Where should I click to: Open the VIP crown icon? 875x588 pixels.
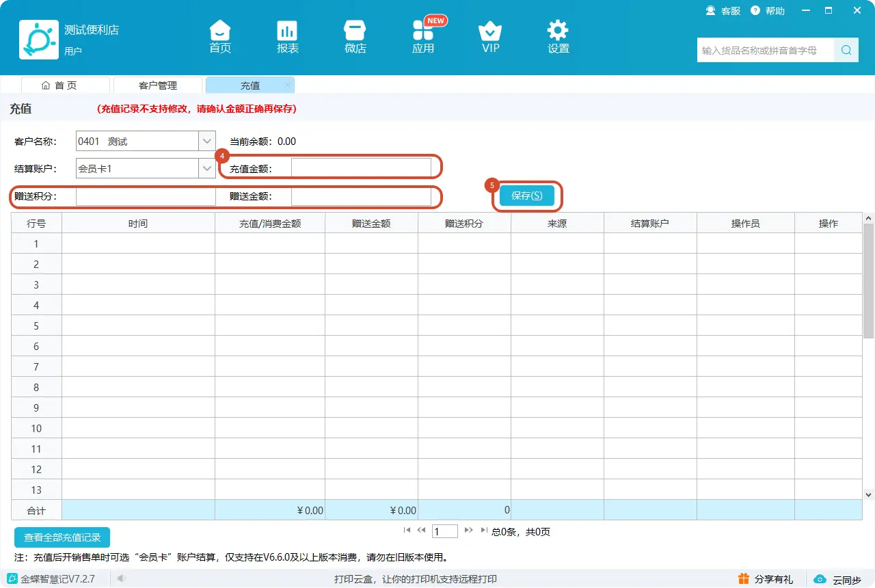(490, 31)
